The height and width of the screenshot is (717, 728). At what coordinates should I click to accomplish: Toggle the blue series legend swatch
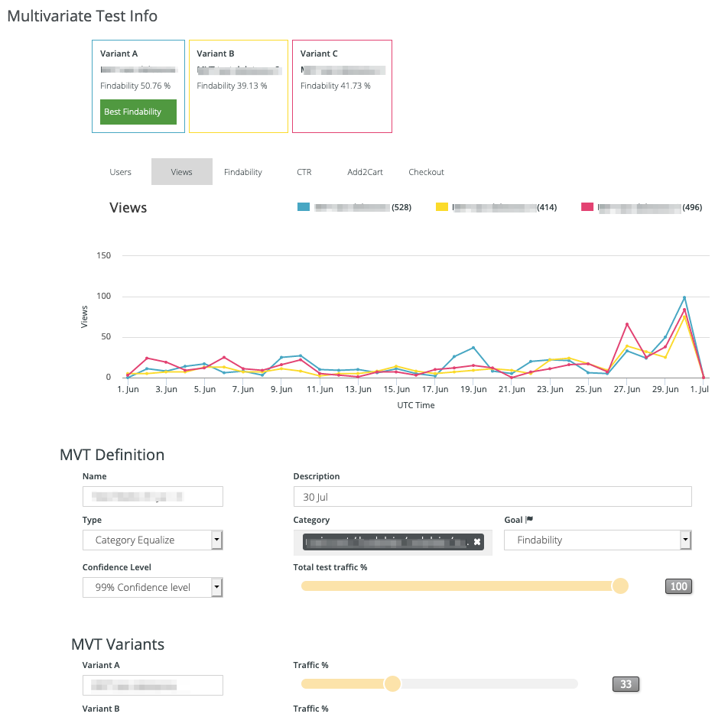point(303,207)
